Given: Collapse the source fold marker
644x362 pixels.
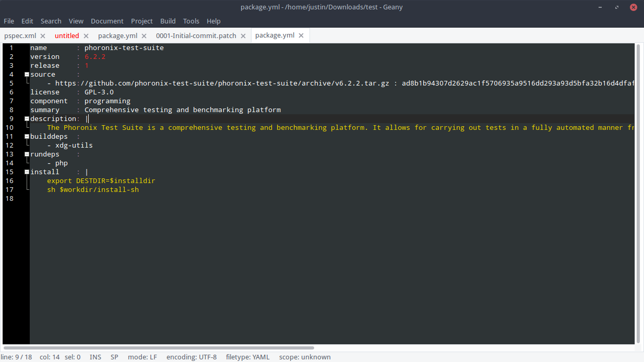Looking at the screenshot, I should coord(27,75).
